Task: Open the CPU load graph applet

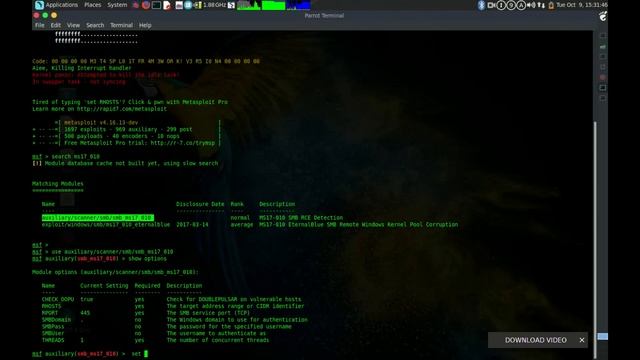Action: [249, 5]
